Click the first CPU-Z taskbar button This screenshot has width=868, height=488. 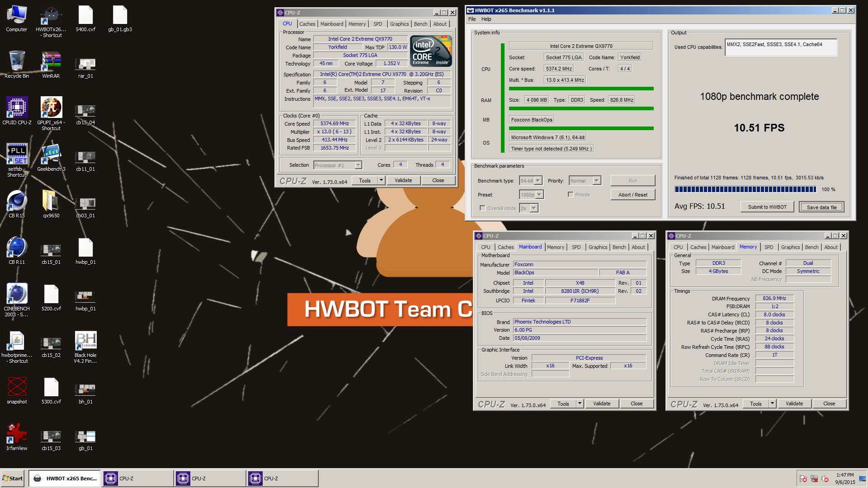coord(137,479)
